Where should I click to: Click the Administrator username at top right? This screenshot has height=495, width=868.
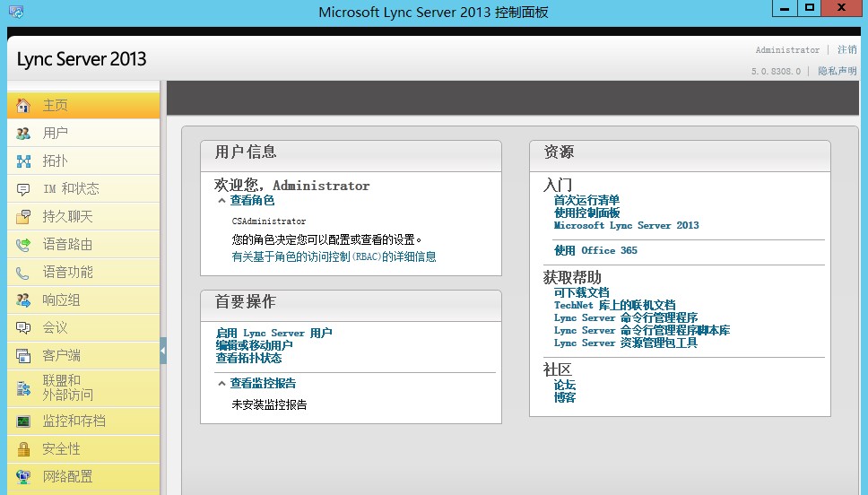pyautogui.click(x=787, y=50)
